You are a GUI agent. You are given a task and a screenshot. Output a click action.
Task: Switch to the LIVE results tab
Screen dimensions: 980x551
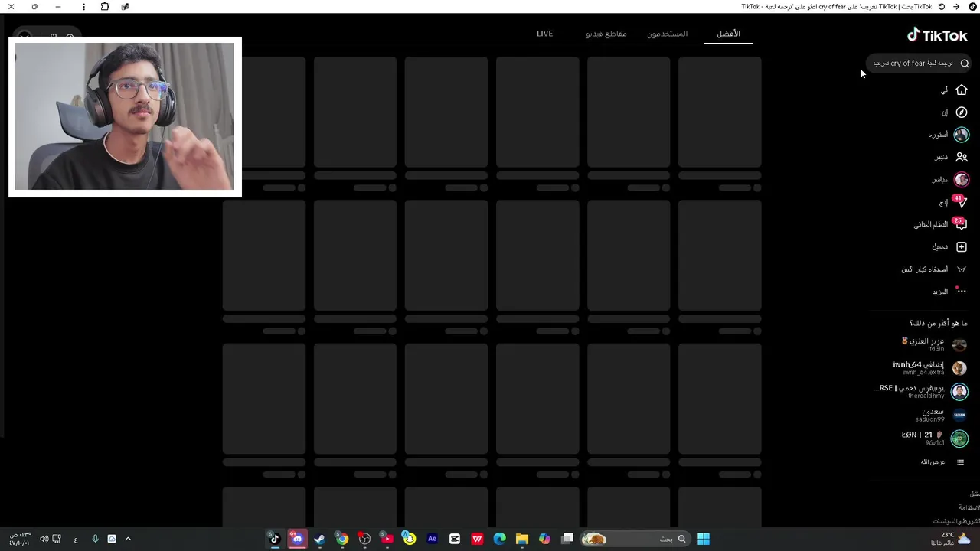point(544,34)
